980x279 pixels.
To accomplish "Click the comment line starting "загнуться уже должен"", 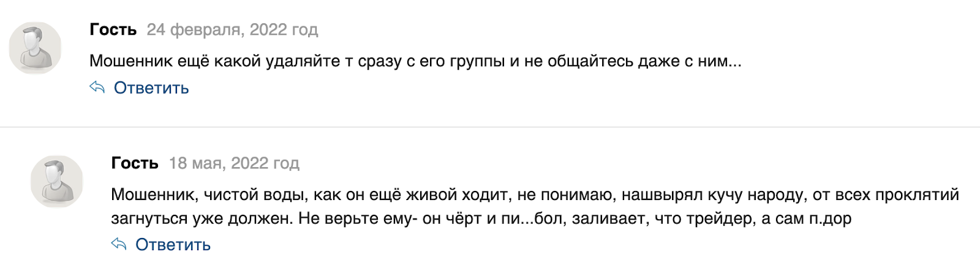I will 481,218.
